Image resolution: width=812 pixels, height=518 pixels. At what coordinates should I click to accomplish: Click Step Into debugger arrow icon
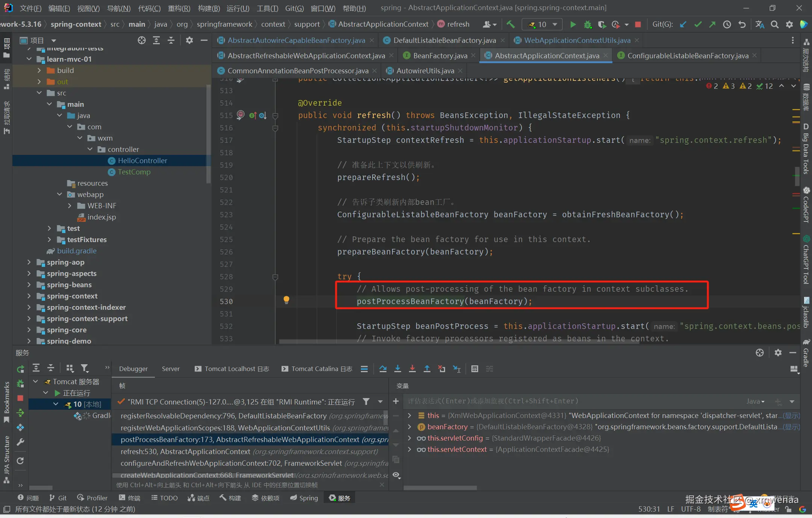coord(397,369)
